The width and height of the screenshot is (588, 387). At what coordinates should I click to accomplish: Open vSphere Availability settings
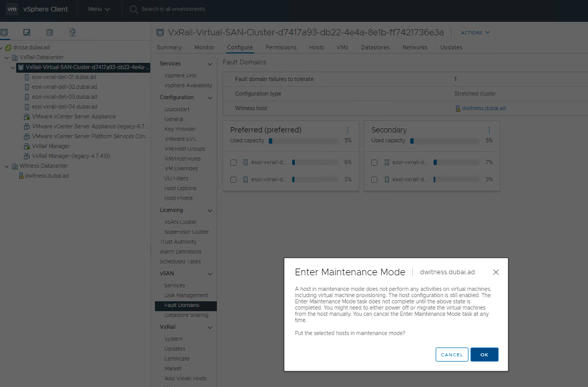point(188,85)
